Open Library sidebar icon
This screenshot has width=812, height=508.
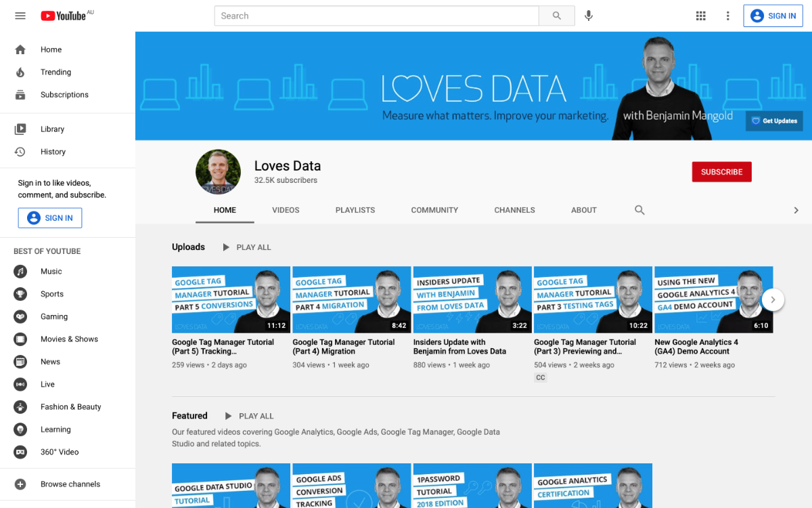20,129
